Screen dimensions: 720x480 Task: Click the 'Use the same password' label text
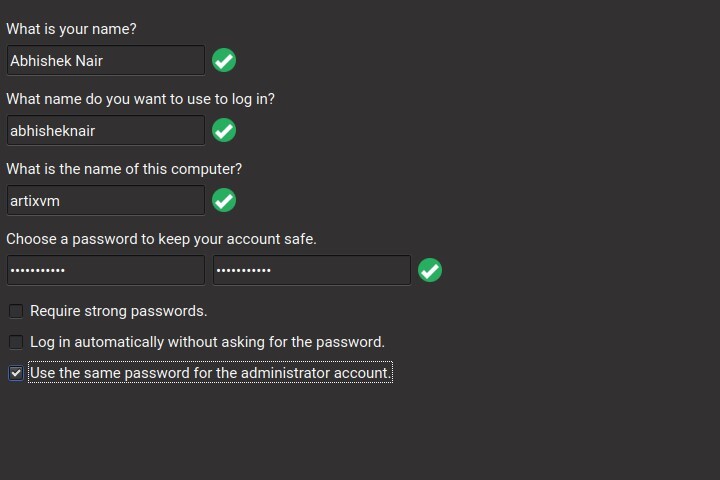[x=210, y=373]
